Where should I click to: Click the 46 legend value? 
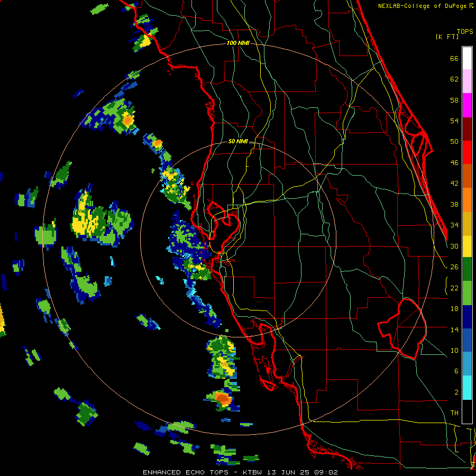tap(454, 163)
